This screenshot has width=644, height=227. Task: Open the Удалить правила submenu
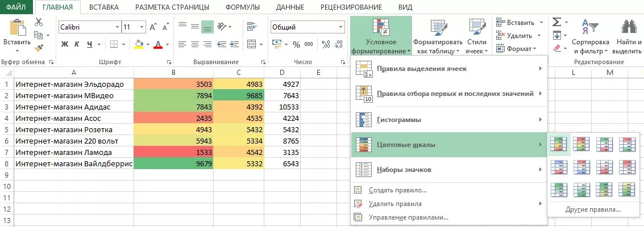(449, 204)
